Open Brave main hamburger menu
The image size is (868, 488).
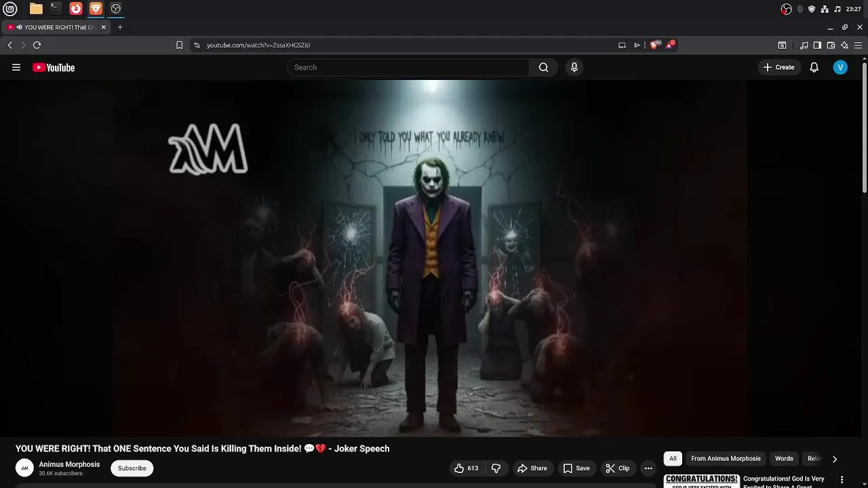coord(858,45)
